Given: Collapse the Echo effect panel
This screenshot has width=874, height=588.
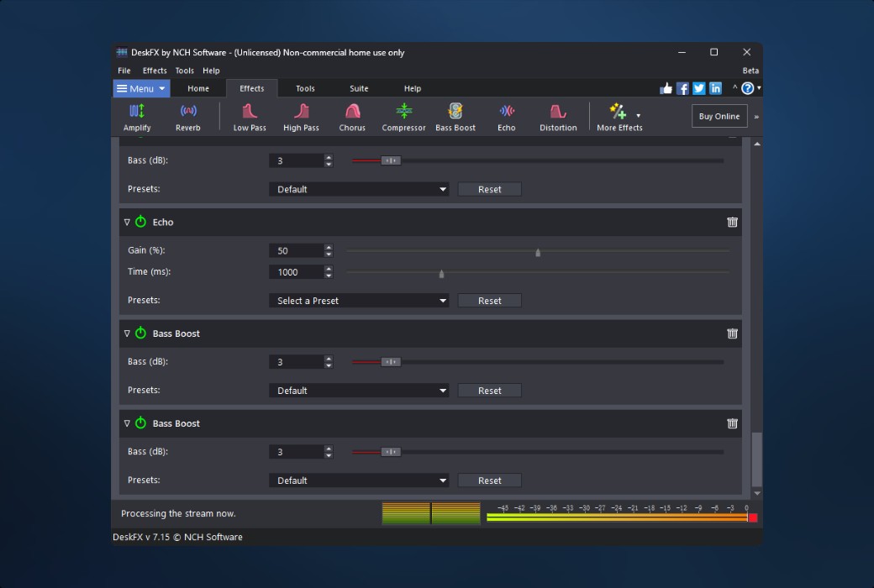Looking at the screenshot, I should [127, 223].
